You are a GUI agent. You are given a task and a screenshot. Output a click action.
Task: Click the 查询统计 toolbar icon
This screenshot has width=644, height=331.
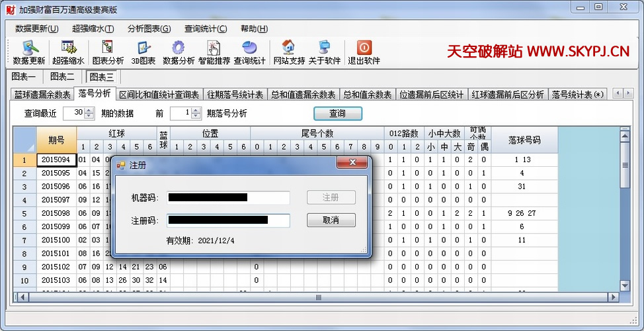coord(249,52)
